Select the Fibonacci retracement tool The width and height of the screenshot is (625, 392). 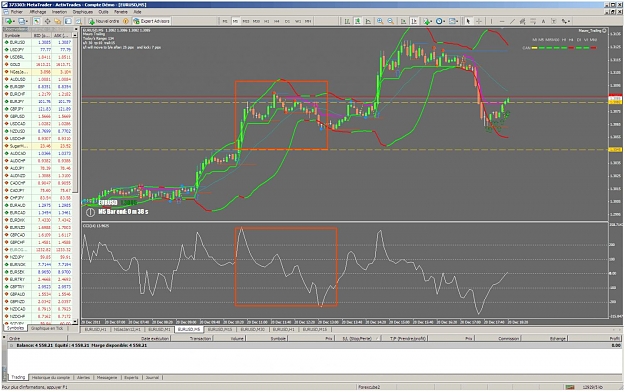[533, 21]
